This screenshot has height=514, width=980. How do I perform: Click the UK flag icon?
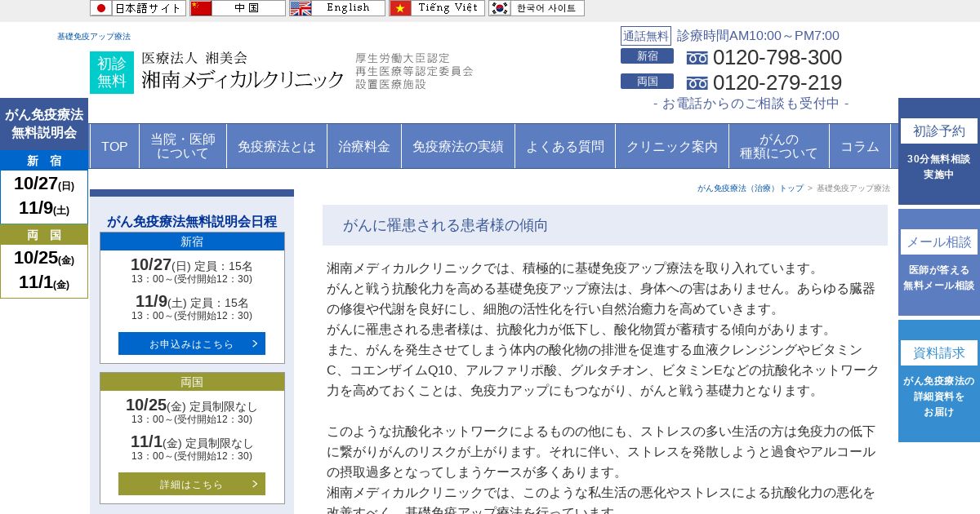(x=301, y=8)
